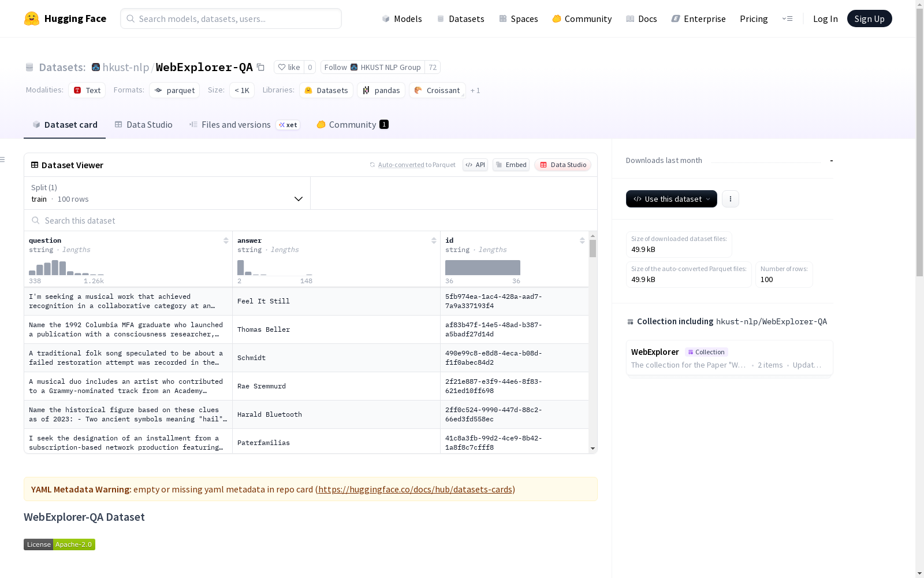Sort the question column
924x578 pixels.
coord(226,240)
